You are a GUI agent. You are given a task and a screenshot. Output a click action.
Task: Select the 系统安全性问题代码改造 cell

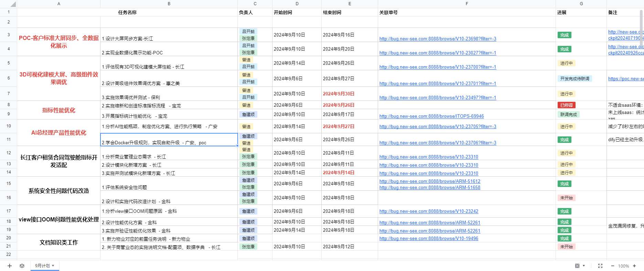click(x=59, y=191)
